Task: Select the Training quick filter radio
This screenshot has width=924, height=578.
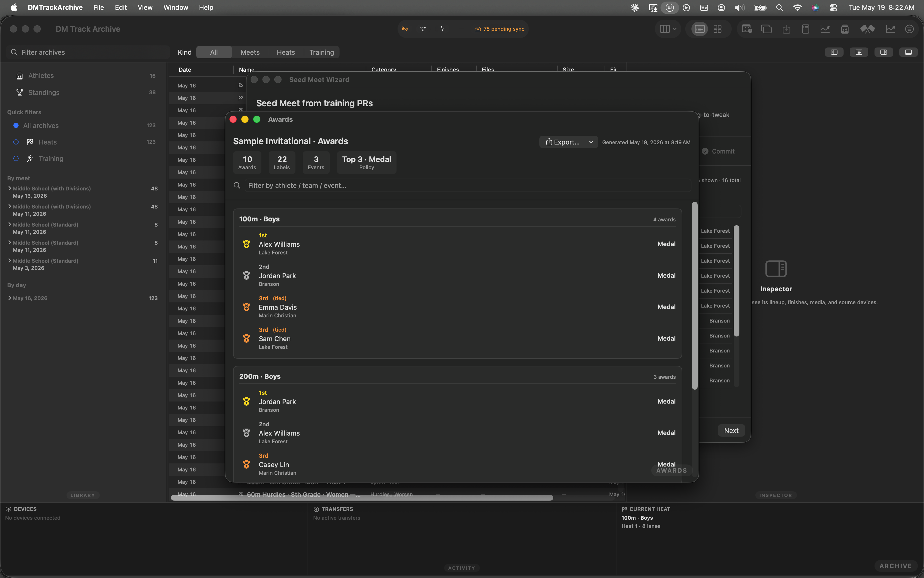Action: coord(16,159)
